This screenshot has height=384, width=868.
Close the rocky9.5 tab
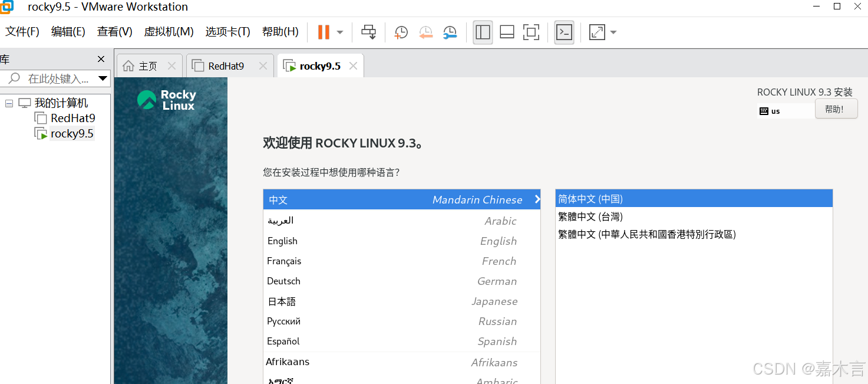coord(353,66)
